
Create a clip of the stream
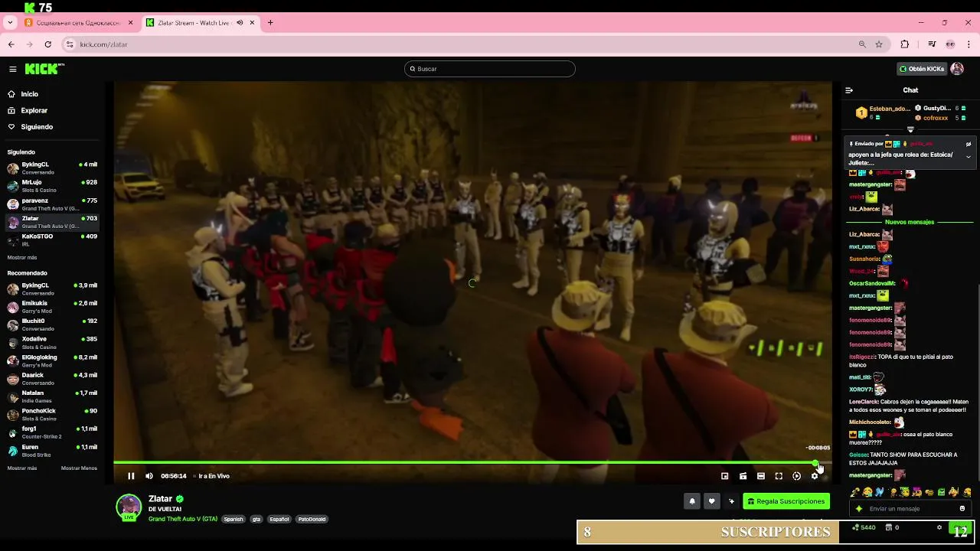pyautogui.click(x=743, y=476)
